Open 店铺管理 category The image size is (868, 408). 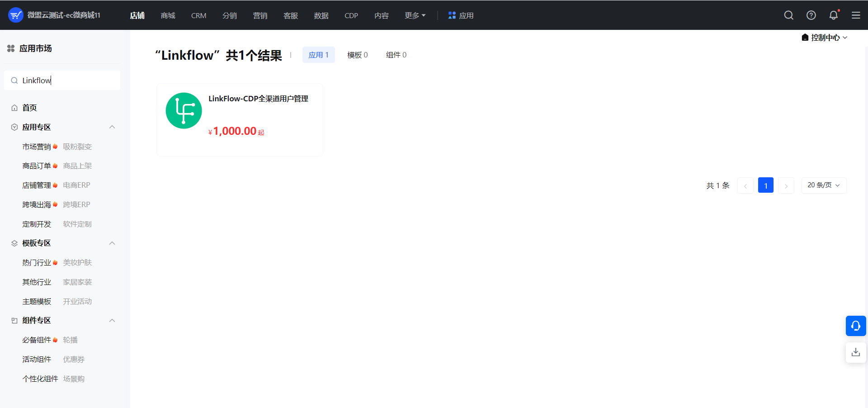37,185
